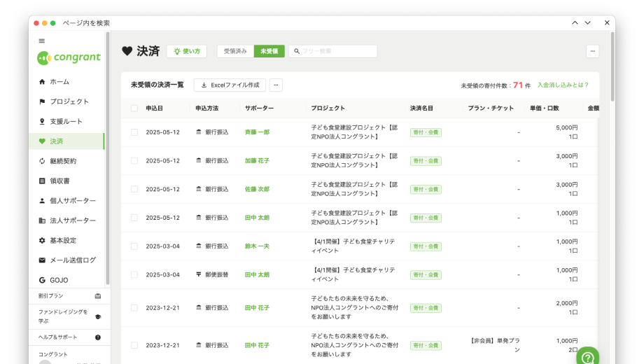This screenshot has width=644, height=364.
Task: Click 寄付・会費 tag in 加藤 花子 row
Action: 426,160
